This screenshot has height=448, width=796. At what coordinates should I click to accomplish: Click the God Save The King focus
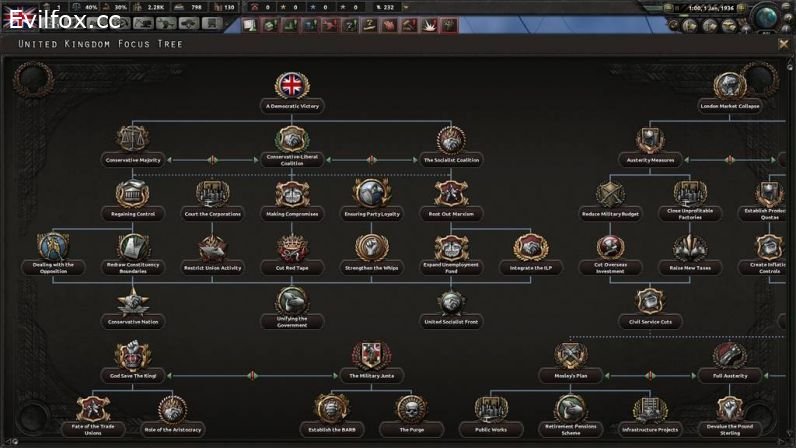132,356
